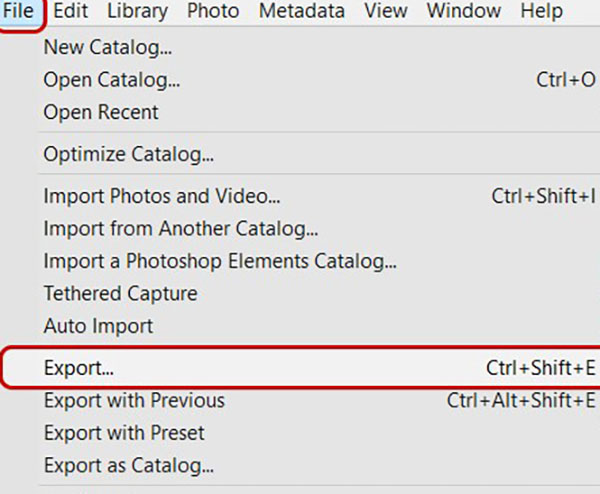Select Export as Catalog
The width and height of the screenshot is (600, 494).
(x=128, y=465)
